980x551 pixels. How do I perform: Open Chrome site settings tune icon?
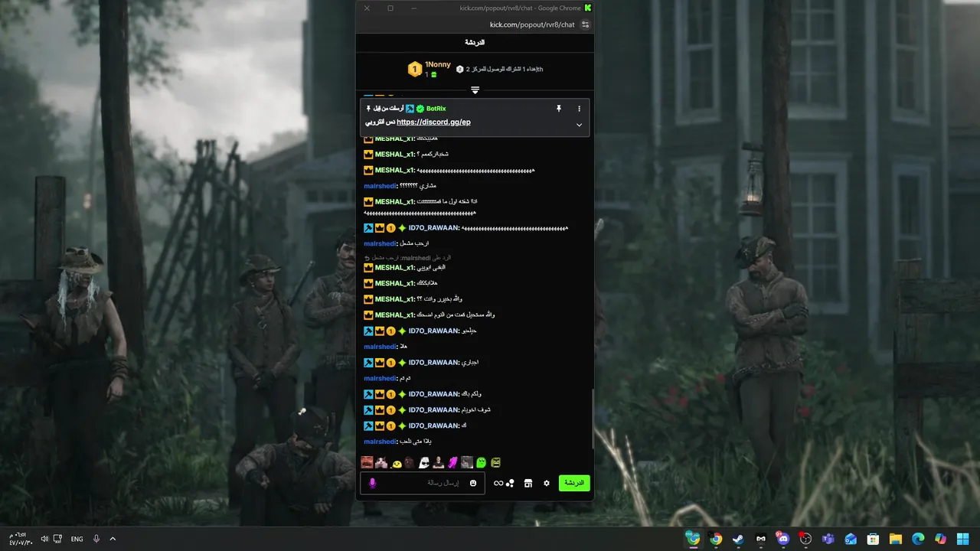point(586,24)
